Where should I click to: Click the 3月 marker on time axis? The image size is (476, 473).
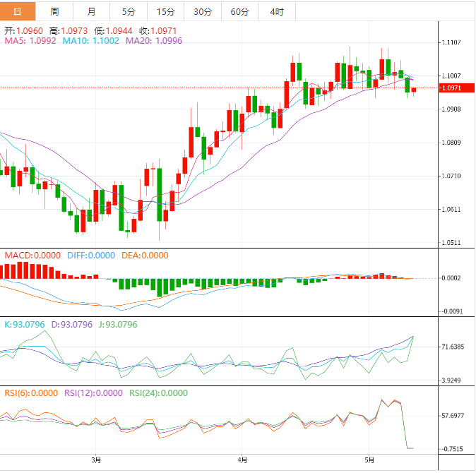[96, 460]
